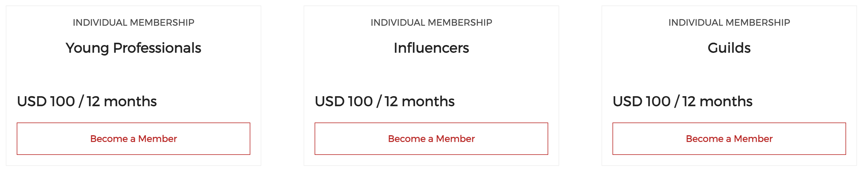Viewport: 868px width, 178px height.
Task: Click the 12 months text under Guilds
Action: pyautogui.click(x=717, y=101)
